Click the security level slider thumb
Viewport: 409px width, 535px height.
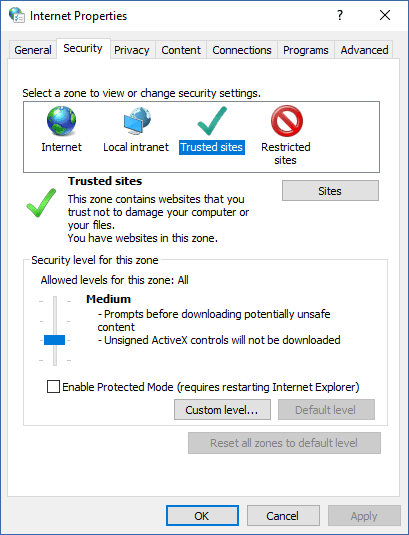tap(55, 340)
